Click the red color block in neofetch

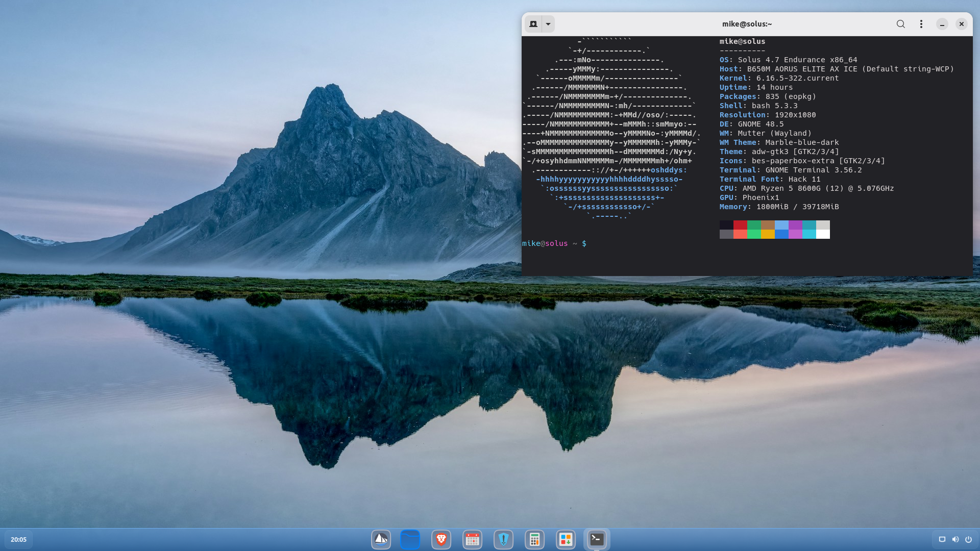coord(740,225)
